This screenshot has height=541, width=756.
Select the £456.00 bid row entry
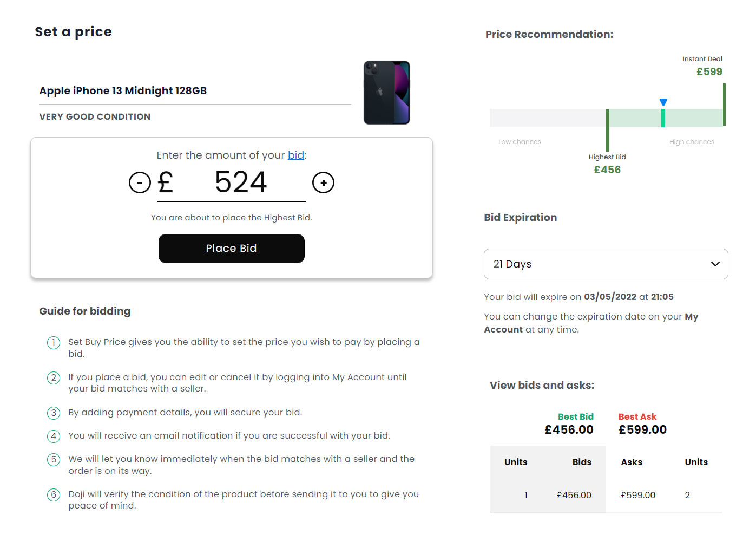[x=574, y=496]
